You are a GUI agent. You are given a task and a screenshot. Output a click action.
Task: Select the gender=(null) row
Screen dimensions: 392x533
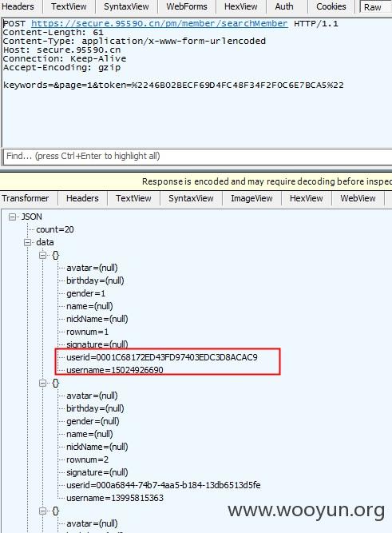point(93,421)
